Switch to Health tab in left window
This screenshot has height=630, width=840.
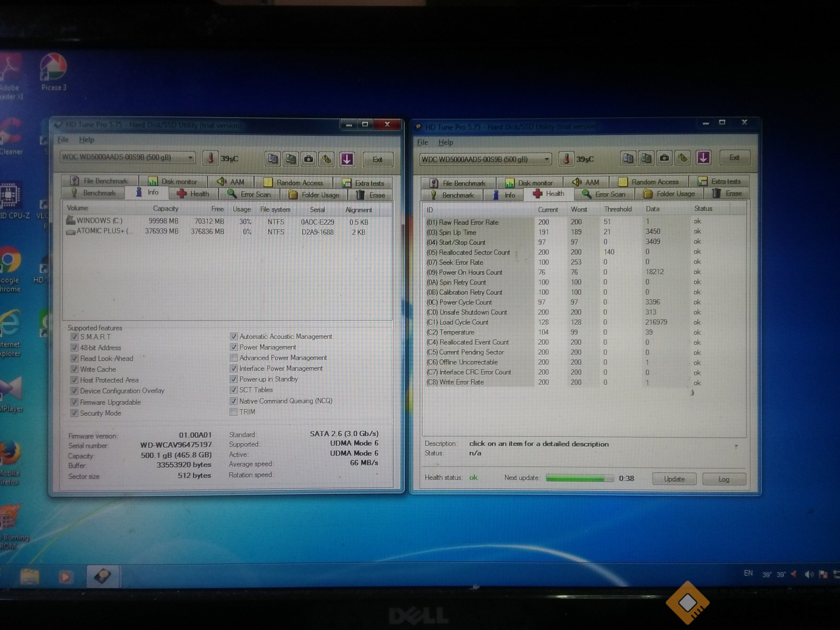(x=193, y=194)
